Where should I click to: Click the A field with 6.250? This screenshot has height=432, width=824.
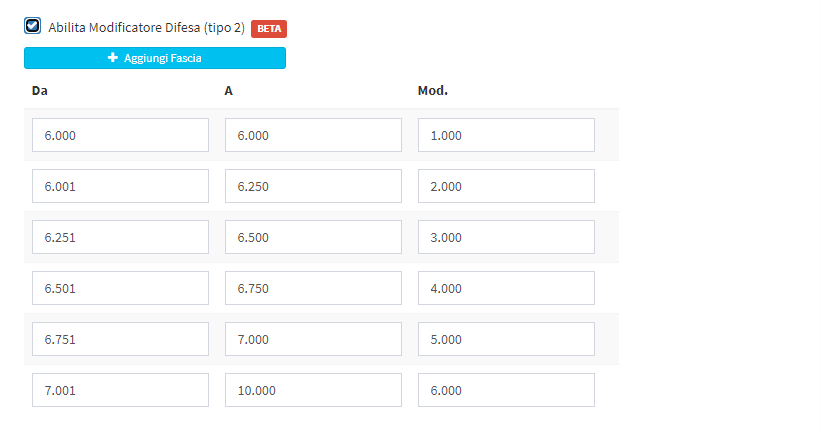pos(313,186)
